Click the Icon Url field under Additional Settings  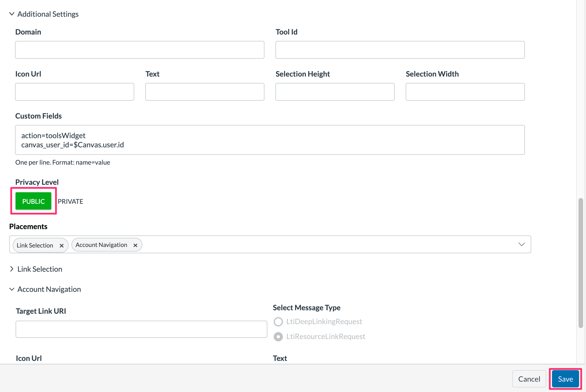tap(74, 92)
